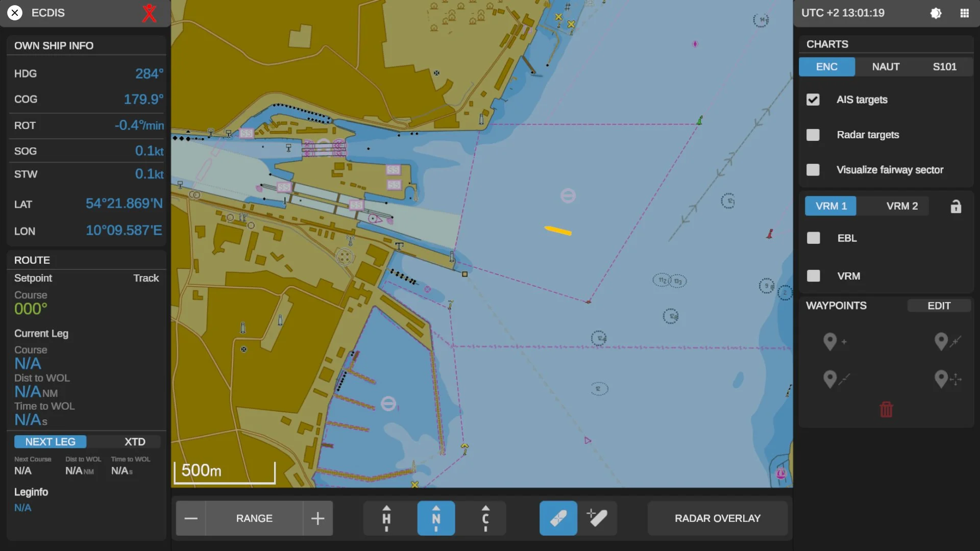980x551 pixels.
Task: Click the red anchor alarm icon
Action: point(149,13)
